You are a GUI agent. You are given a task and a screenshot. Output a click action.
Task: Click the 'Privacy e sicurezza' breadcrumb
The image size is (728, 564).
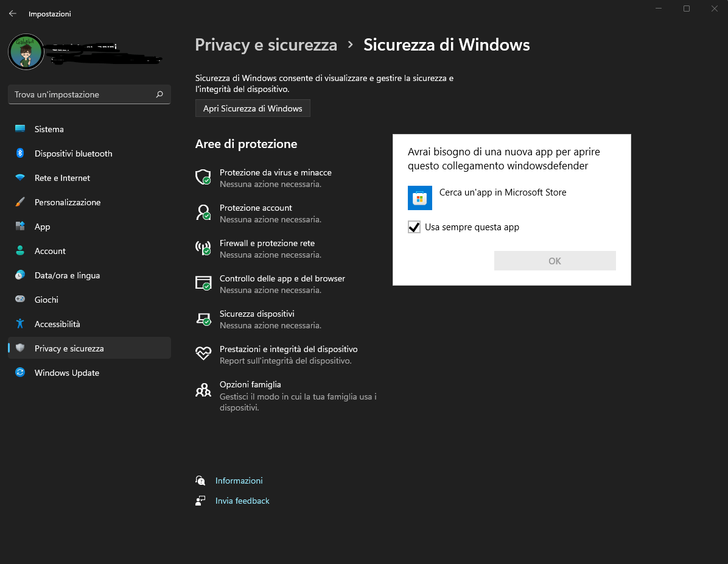pos(266,44)
